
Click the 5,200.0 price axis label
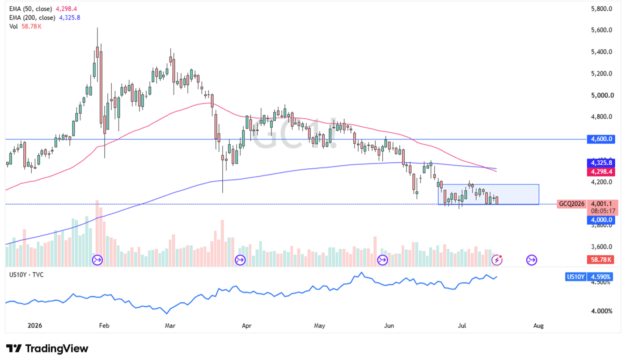601,74
